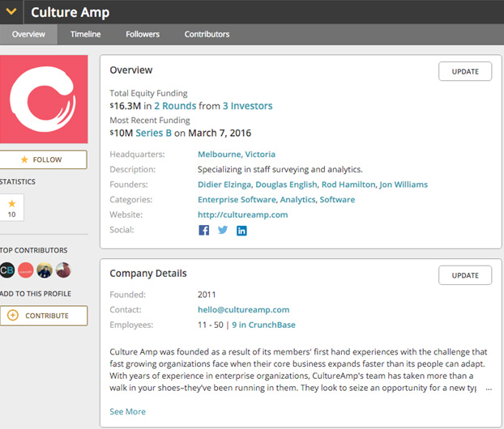Screen dimensions: 504x429
Task: Open the Twitter social icon
Action: tap(223, 230)
